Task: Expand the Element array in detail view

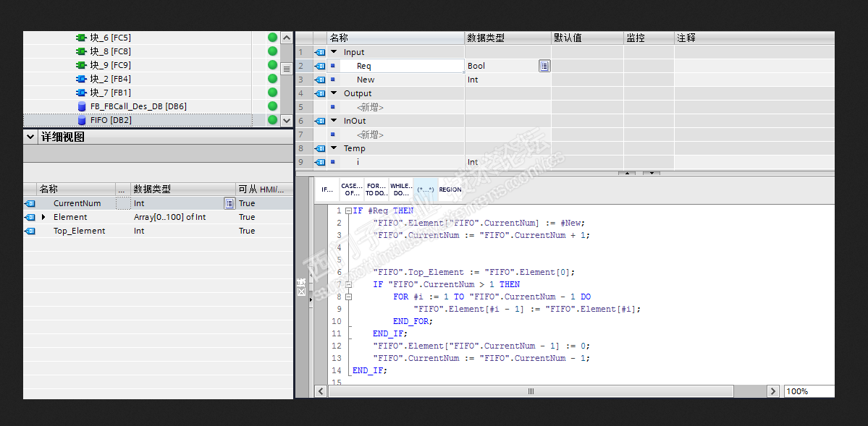Action: click(x=43, y=218)
